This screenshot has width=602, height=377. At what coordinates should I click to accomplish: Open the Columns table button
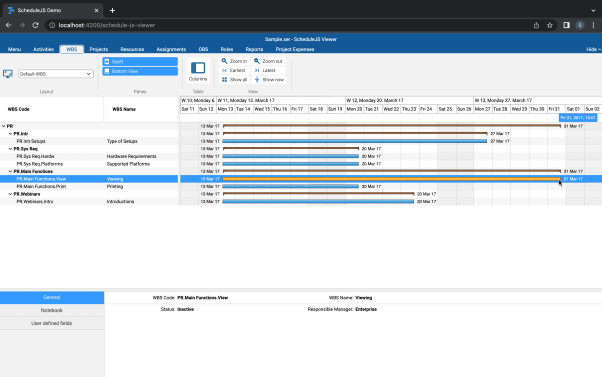[198, 71]
